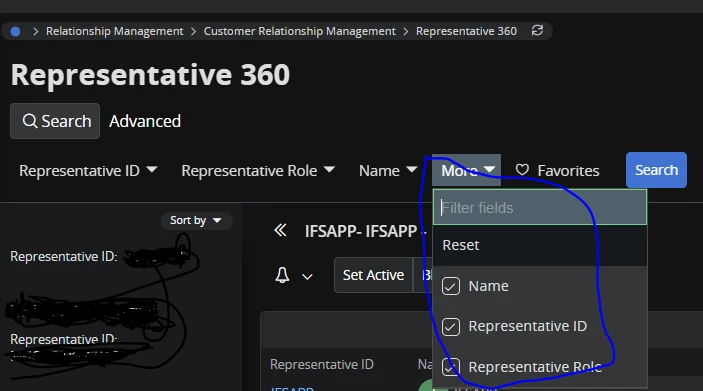
Task: Click the Set Active button
Action: [x=373, y=275]
